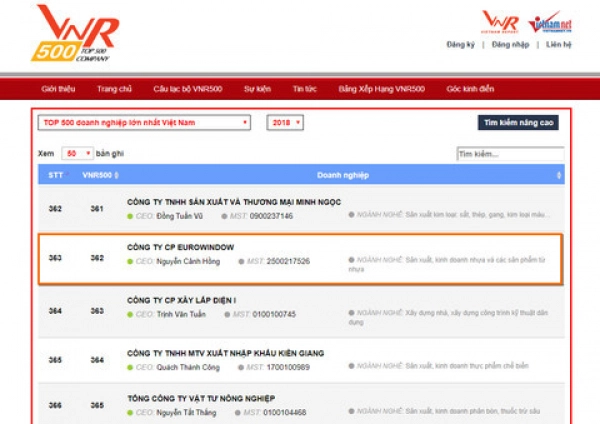This screenshot has width=600, height=424.
Task: Open Góc kinh điển menu item
Action: [x=470, y=89]
